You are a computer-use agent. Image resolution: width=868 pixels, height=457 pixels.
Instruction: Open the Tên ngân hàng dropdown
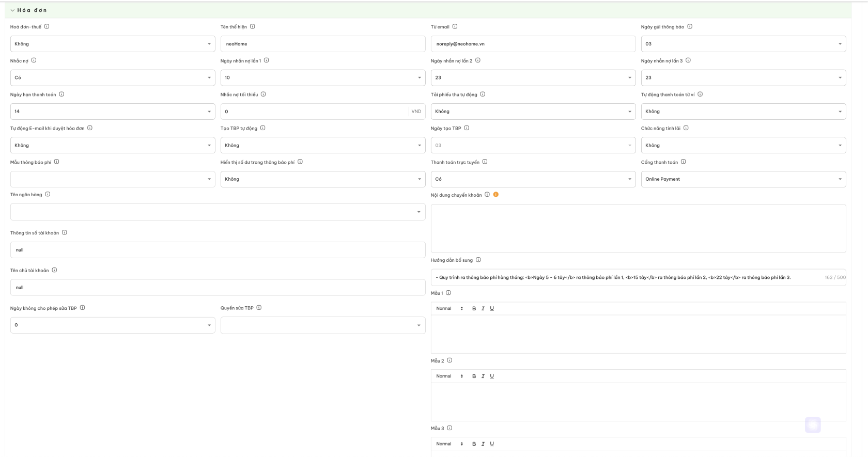218,212
